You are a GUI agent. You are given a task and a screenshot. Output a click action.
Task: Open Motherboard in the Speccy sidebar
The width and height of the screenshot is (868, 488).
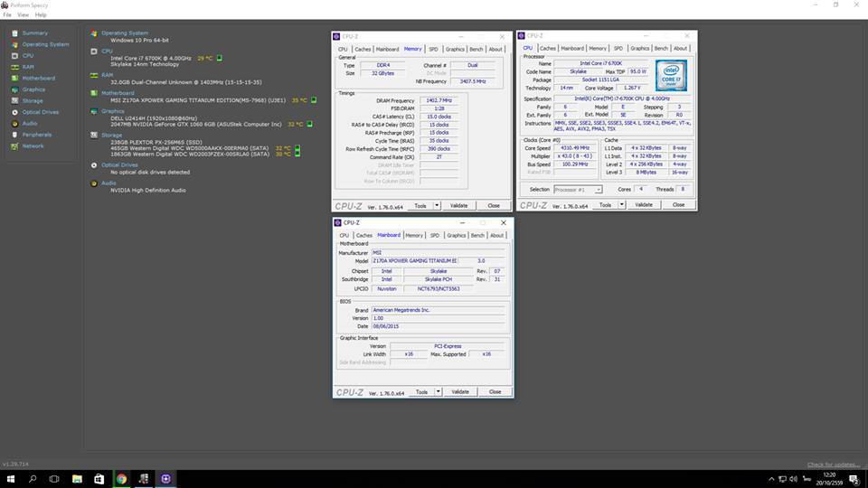point(38,79)
